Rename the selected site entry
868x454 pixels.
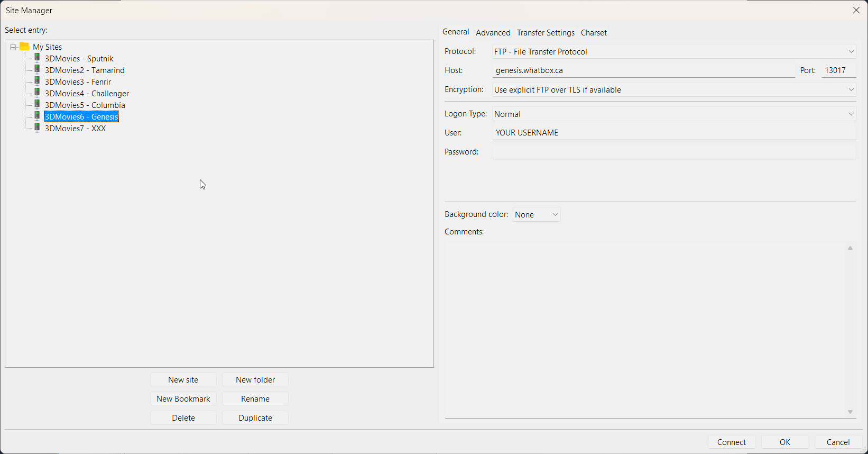point(255,398)
